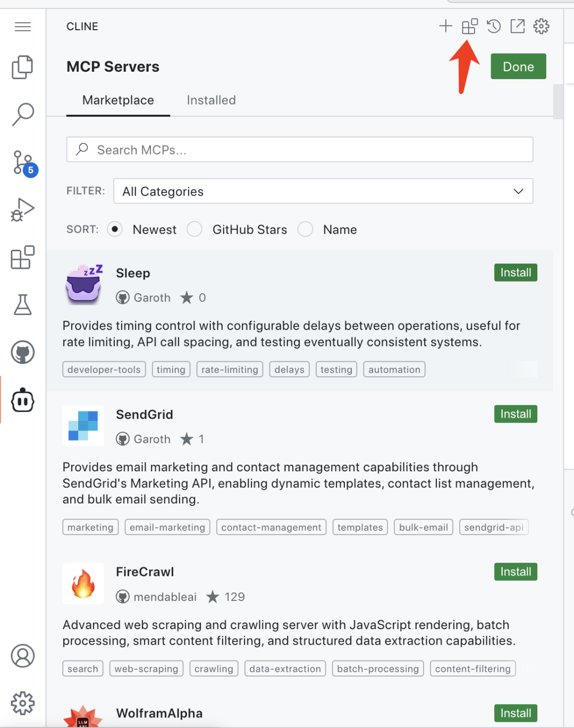Open the Manage gear menu at bottom
The width and height of the screenshot is (574, 728).
coord(22,703)
